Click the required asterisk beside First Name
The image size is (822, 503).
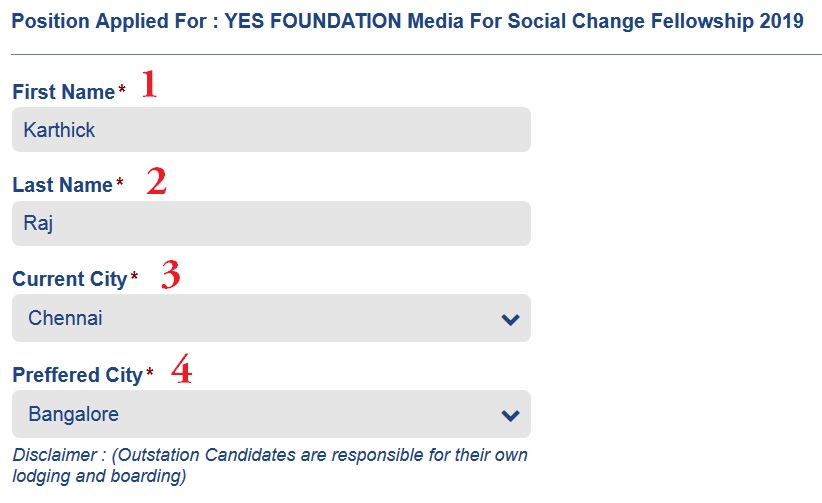tap(122, 91)
